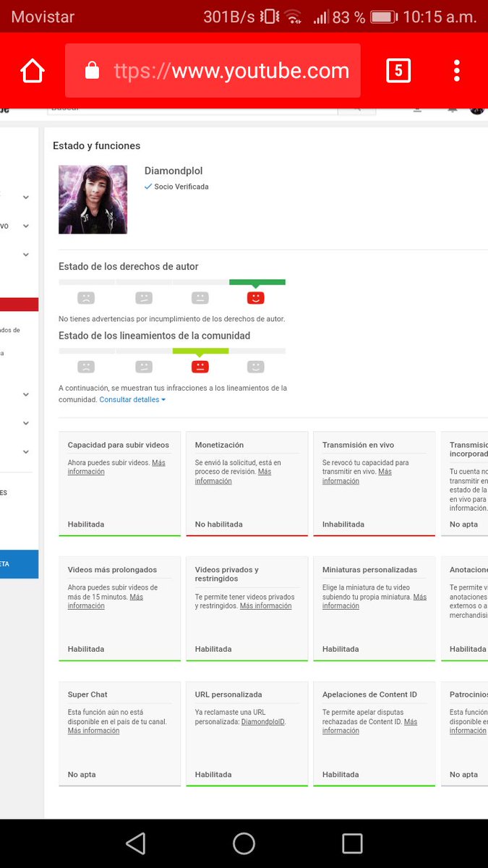Image resolution: width=488 pixels, height=868 pixels.
Task: Click the Inhabilitada status in Transmisión en vivo card
Action: tap(343, 524)
